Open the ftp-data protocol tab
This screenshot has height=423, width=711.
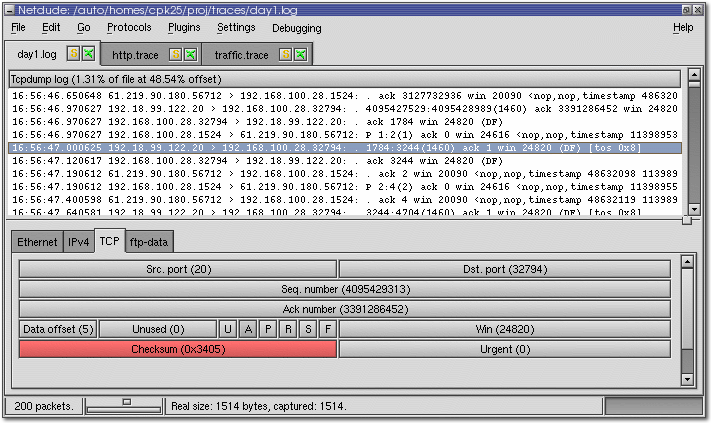[x=149, y=242]
